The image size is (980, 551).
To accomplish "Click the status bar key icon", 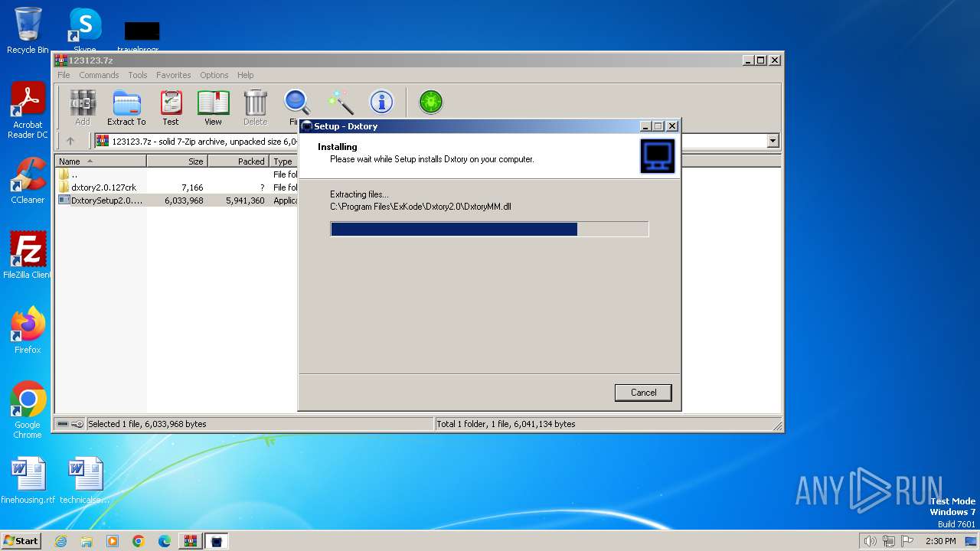I will point(77,424).
